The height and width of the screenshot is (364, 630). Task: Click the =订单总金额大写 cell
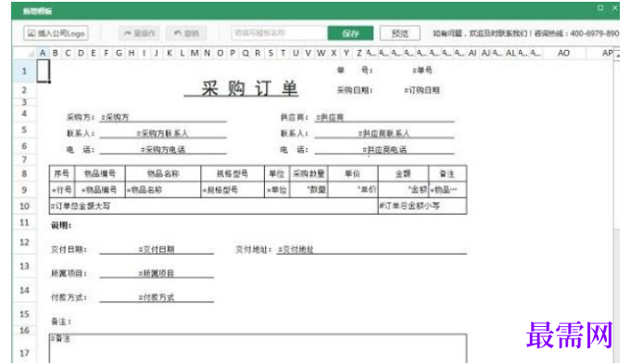(x=213, y=206)
